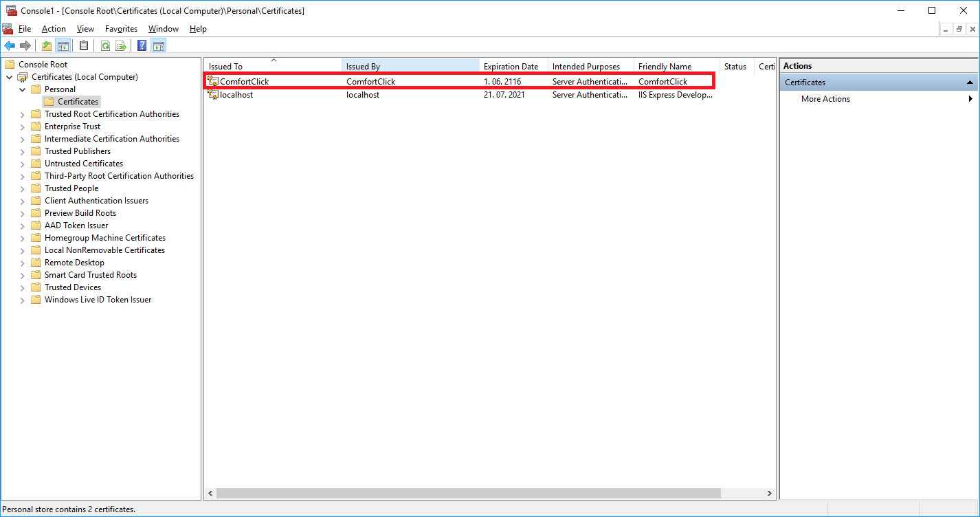980x517 pixels.
Task: Collapse the Personal folder node
Action: [x=23, y=89]
